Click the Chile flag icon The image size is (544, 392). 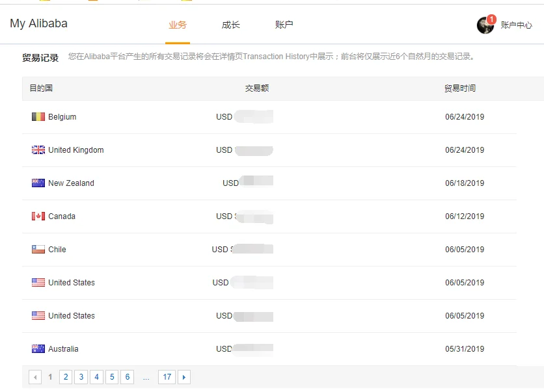tap(38, 249)
